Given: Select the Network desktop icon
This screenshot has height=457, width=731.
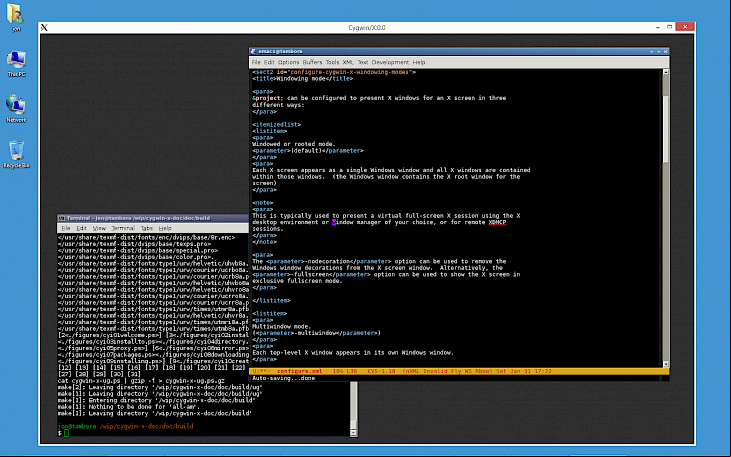Looking at the screenshot, I should tap(16, 108).
